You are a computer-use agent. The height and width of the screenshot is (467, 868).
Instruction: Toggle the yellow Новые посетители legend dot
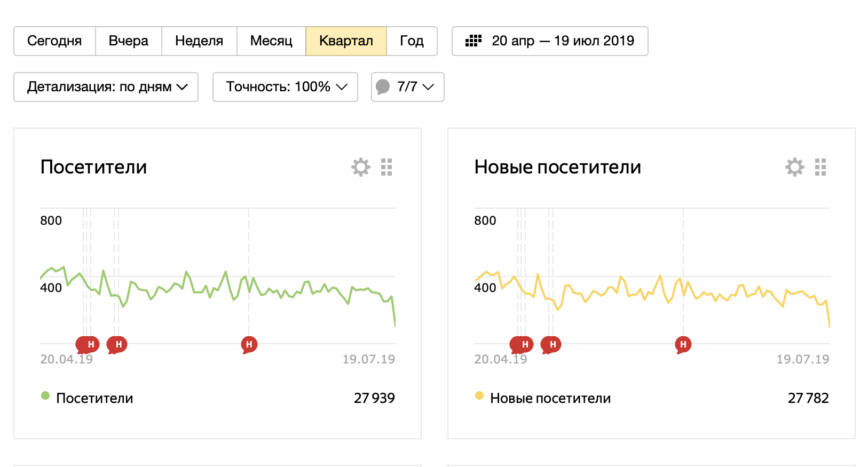click(479, 395)
